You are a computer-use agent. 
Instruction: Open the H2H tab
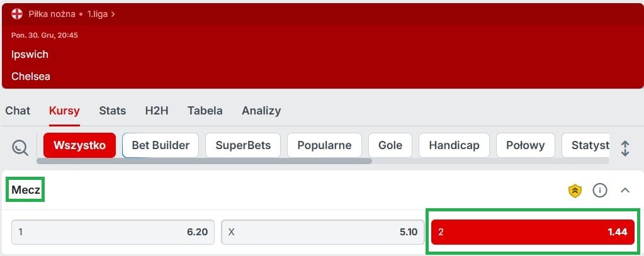pos(157,111)
